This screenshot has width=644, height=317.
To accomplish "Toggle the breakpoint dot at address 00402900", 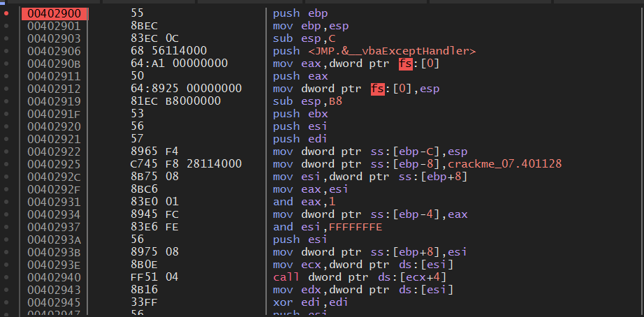I will tap(6, 13).
